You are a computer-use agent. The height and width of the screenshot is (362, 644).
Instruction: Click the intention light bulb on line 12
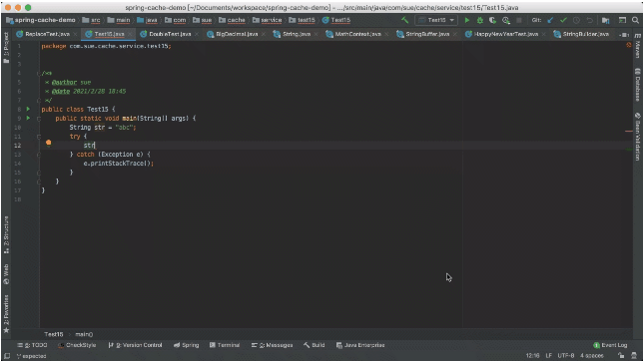[x=49, y=143]
